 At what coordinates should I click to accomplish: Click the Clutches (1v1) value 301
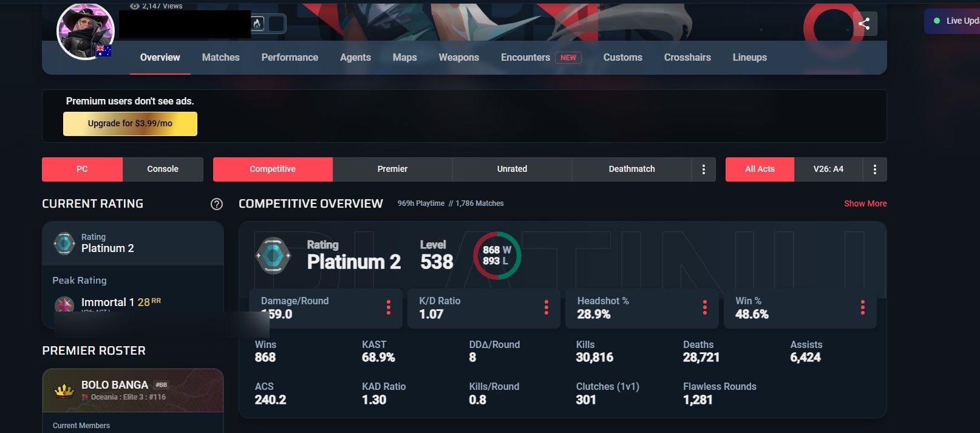pyautogui.click(x=586, y=400)
